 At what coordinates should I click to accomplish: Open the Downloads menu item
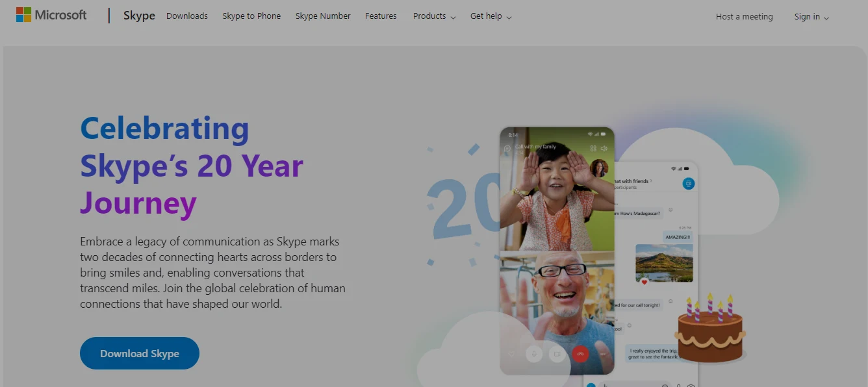[187, 16]
